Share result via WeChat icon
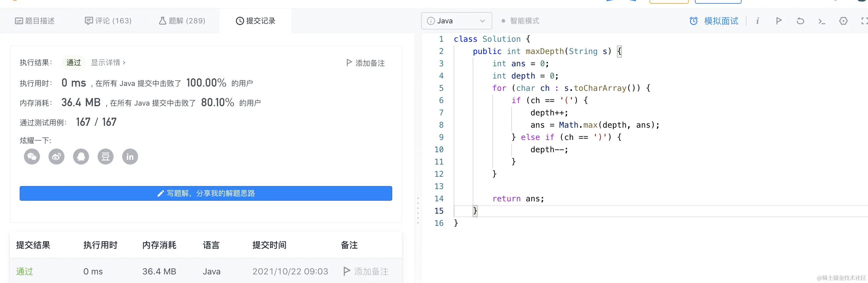Image resolution: width=868 pixels, height=283 pixels. 32,157
